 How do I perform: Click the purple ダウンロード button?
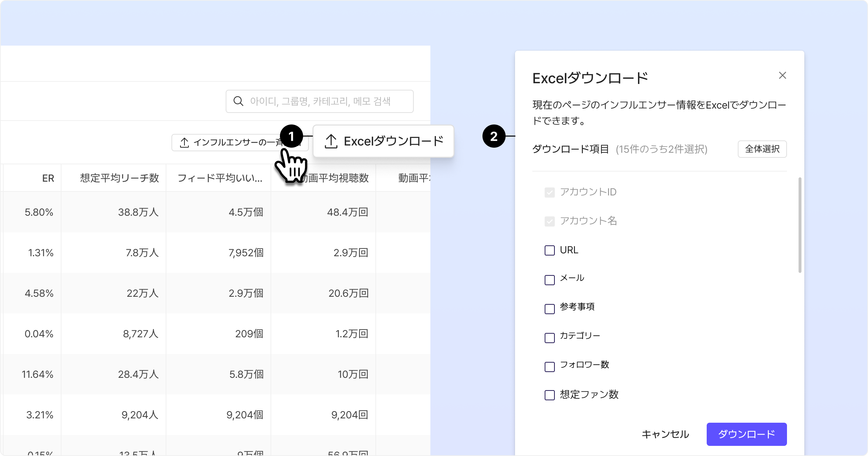[746, 434]
